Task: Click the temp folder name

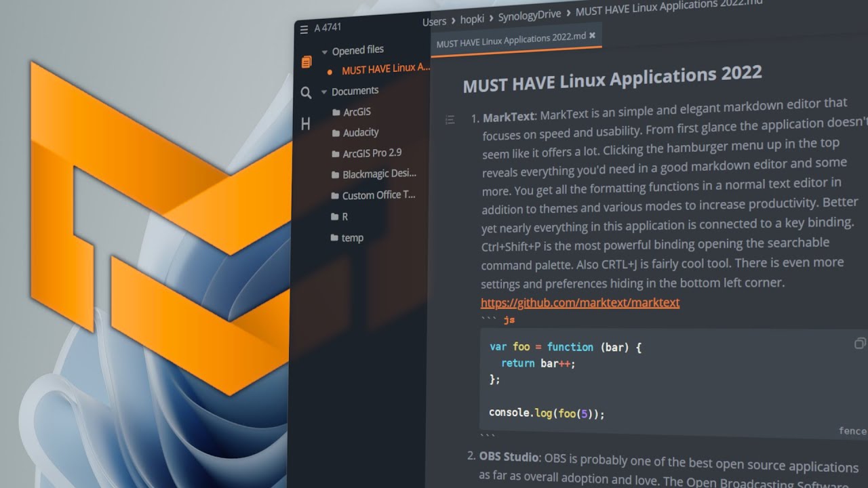Action: point(353,238)
